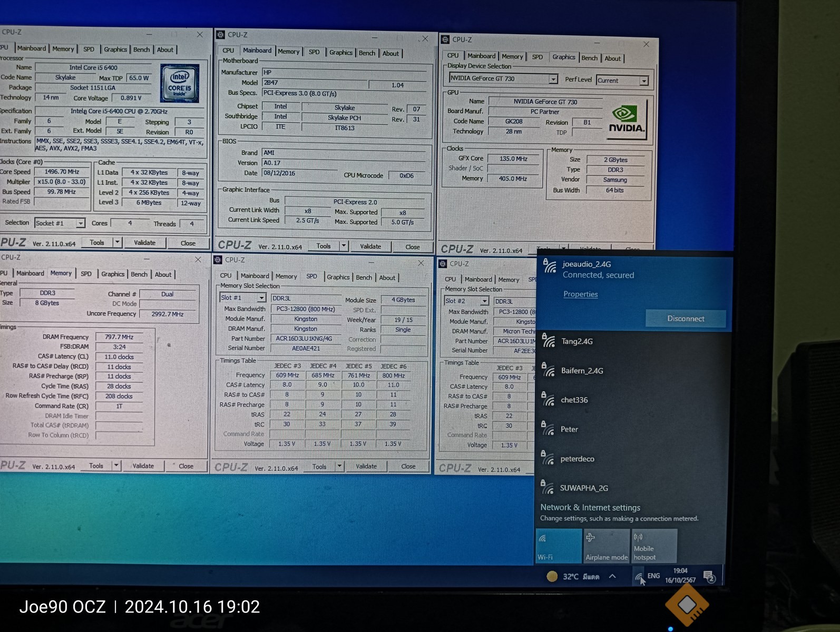
Task: Click CPU-Z title icon of Slot #2 SPD window
Action: (443, 264)
